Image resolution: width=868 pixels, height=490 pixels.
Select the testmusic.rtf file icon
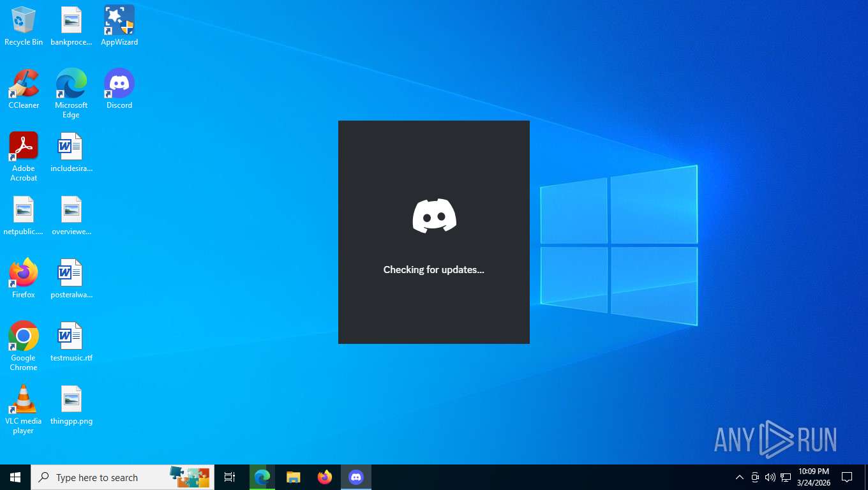[x=71, y=342]
